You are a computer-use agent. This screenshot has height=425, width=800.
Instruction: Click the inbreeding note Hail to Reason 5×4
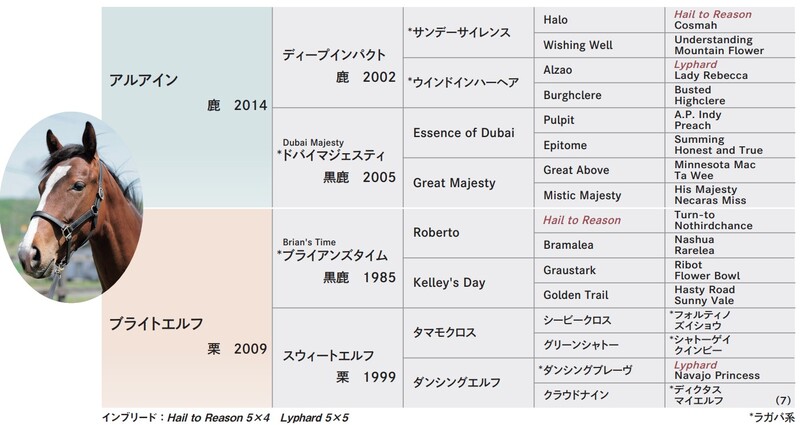218,418
